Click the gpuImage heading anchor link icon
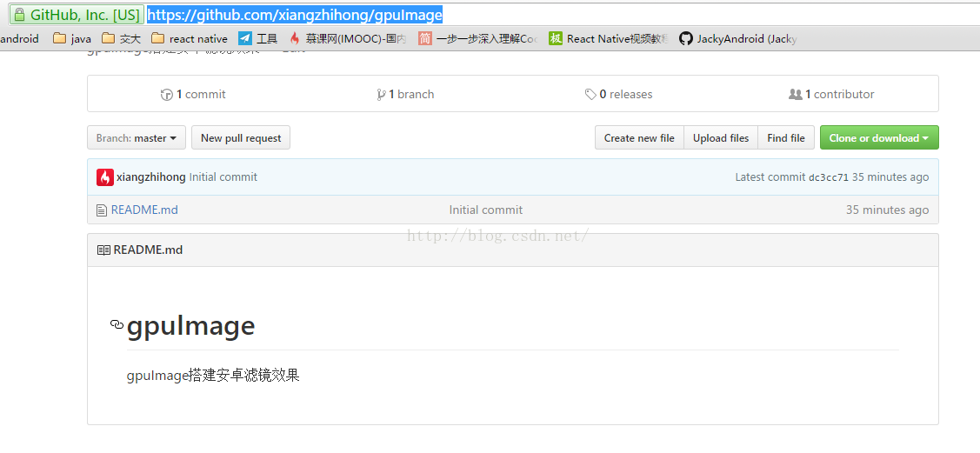Viewport: 980px width, 453px height. pyautogui.click(x=117, y=323)
